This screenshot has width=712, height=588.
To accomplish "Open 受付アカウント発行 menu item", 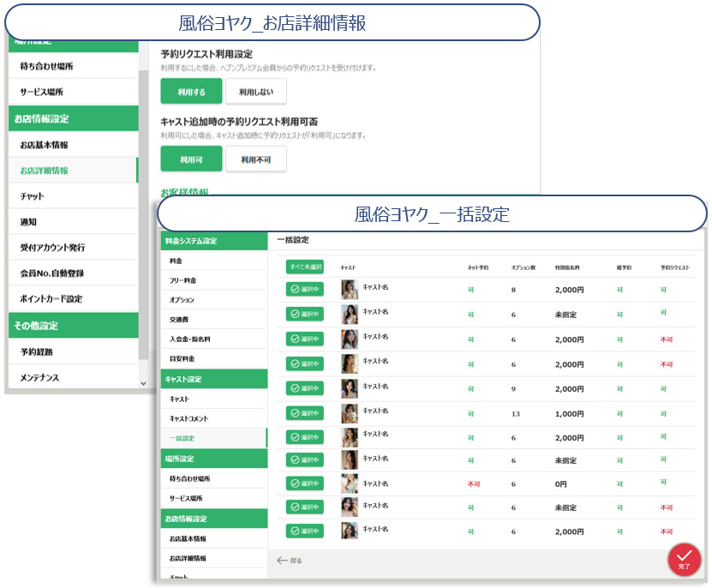I will click(x=73, y=248).
